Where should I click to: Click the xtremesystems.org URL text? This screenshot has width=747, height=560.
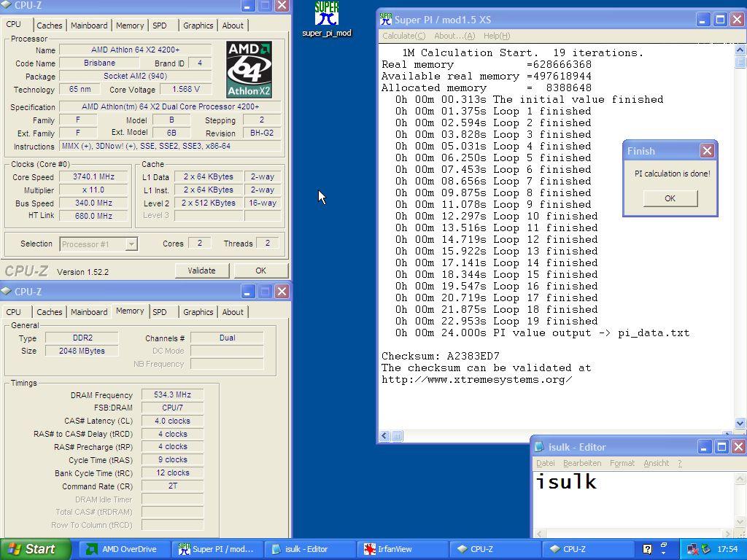[x=477, y=379]
